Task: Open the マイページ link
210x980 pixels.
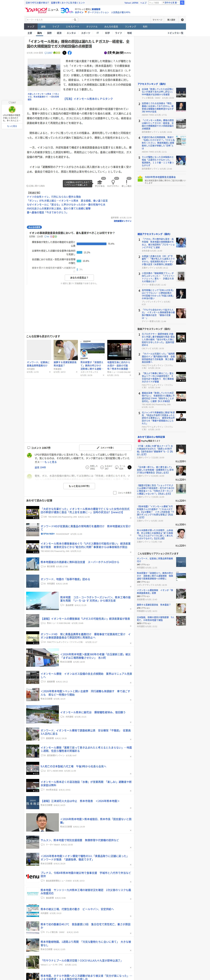Action: pos(157,20)
